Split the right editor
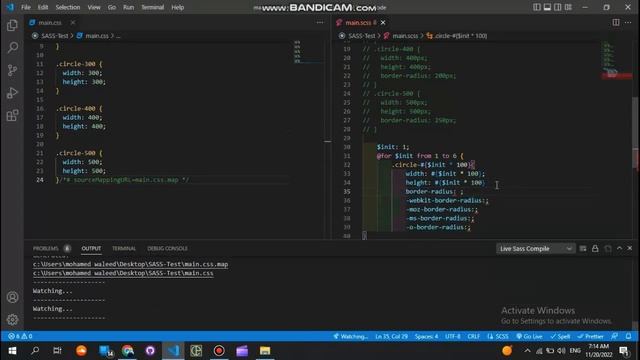Screen dimensions: 640x360 [x=616, y=22]
